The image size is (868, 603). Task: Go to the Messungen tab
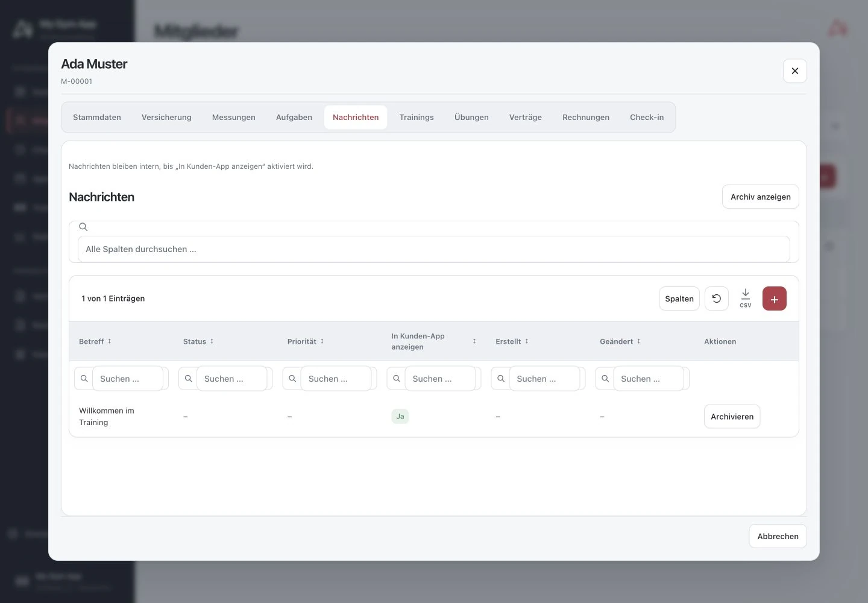pyautogui.click(x=234, y=117)
